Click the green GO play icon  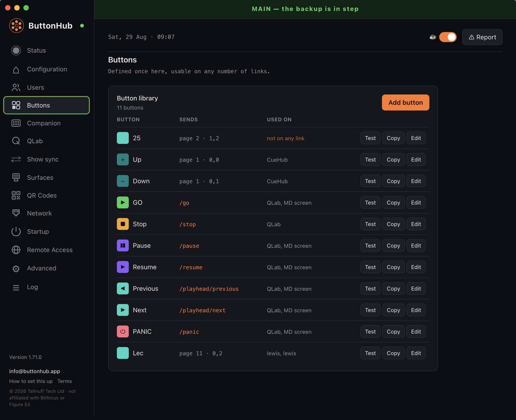click(123, 202)
